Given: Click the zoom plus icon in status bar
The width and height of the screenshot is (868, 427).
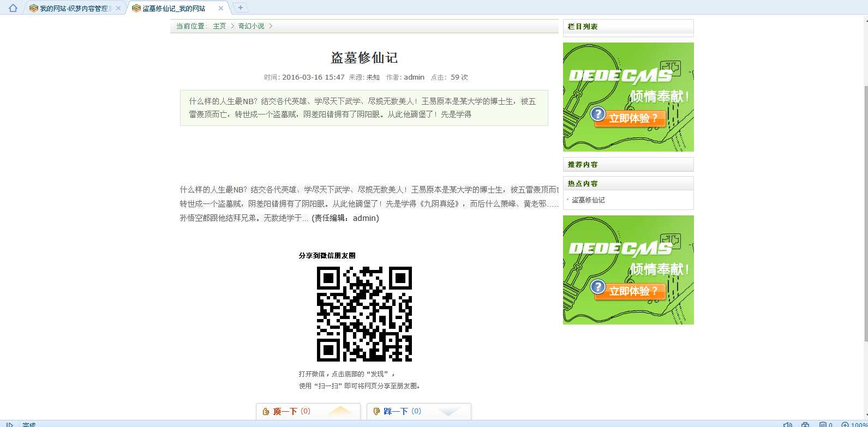Looking at the screenshot, I should tap(845, 424).
